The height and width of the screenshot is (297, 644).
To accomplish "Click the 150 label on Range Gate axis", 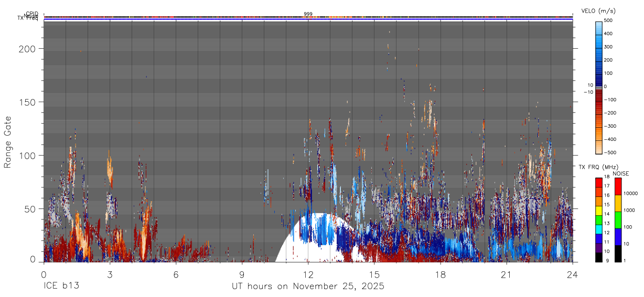I will tap(28, 102).
